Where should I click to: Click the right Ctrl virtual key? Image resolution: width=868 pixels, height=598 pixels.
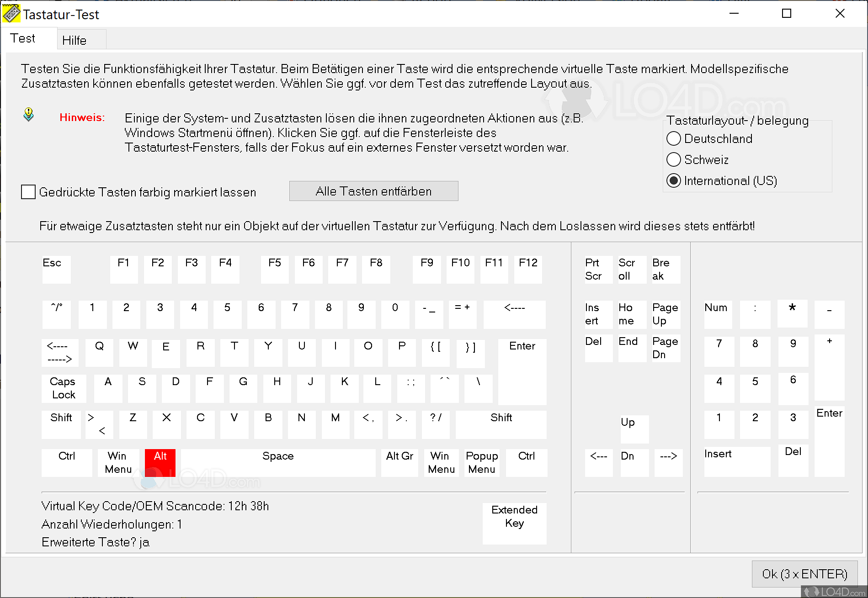click(x=527, y=463)
